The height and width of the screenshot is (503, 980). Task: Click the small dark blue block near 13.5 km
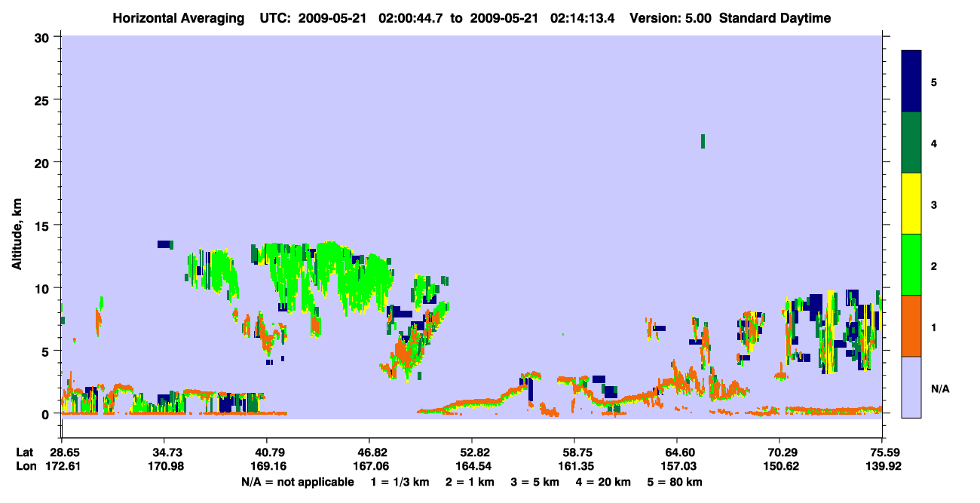164,244
